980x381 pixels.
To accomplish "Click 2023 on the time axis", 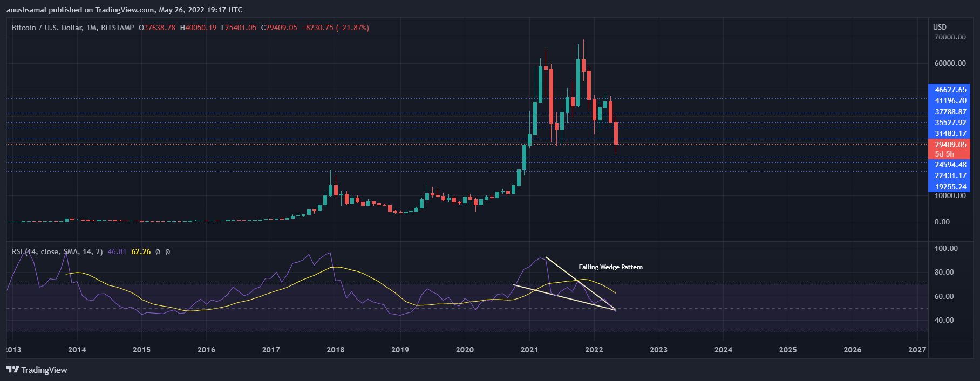I will point(658,350).
